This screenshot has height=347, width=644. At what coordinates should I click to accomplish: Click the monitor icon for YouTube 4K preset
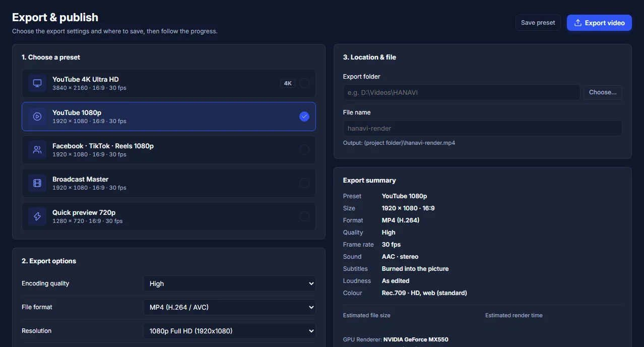37,83
